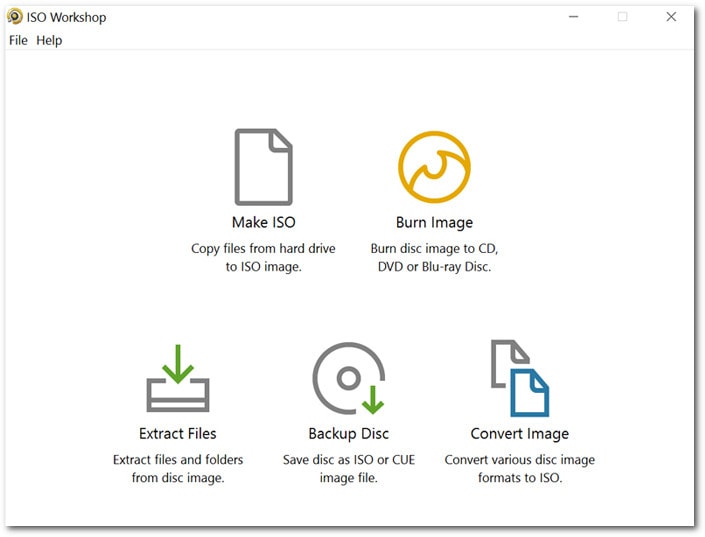The image size is (705, 537).
Task: Click the Make ISO label
Action: (263, 222)
